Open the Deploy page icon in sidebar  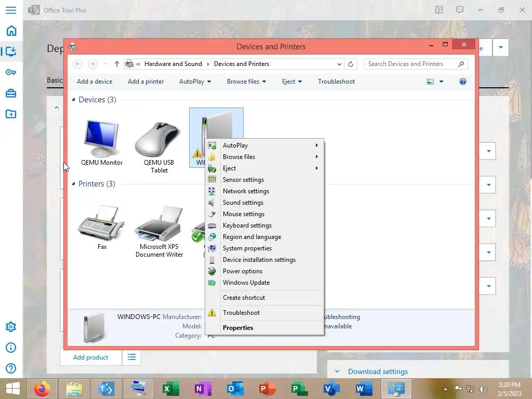pyautogui.click(x=11, y=51)
